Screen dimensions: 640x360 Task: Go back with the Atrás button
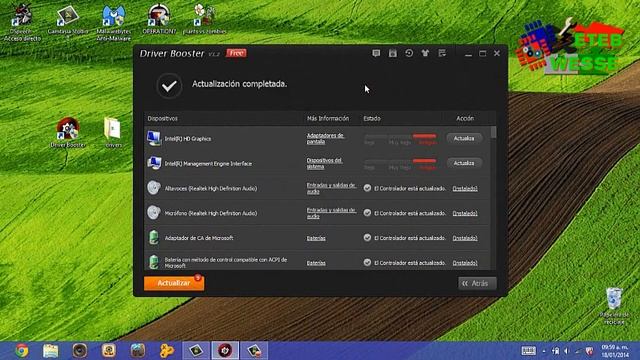point(477,283)
